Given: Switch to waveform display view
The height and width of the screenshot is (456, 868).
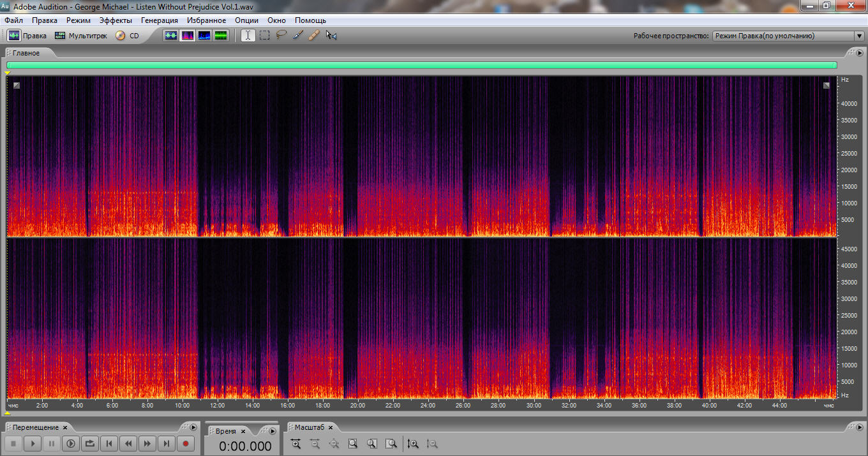Looking at the screenshot, I should click(x=171, y=36).
